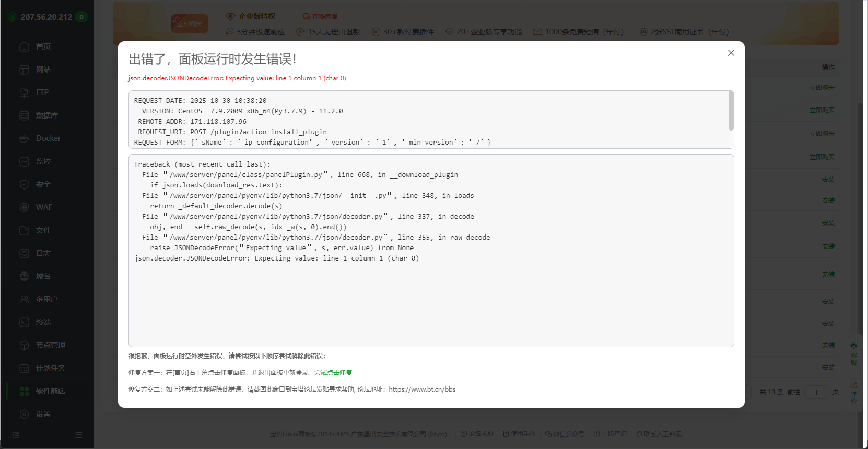Image resolution: width=868 pixels, height=449 pixels.
Task: Click the sidebar menu list icon at bottom
Action: 78,435
